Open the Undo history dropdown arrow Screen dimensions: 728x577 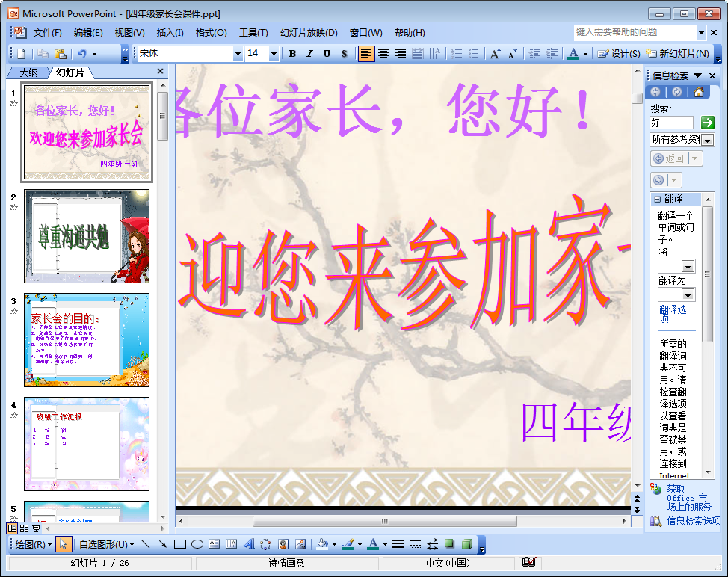click(x=94, y=54)
